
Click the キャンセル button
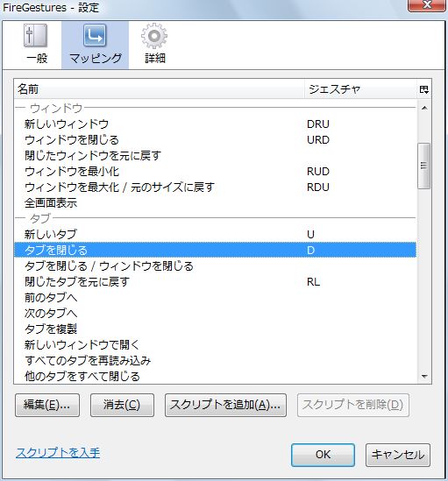point(398,455)
